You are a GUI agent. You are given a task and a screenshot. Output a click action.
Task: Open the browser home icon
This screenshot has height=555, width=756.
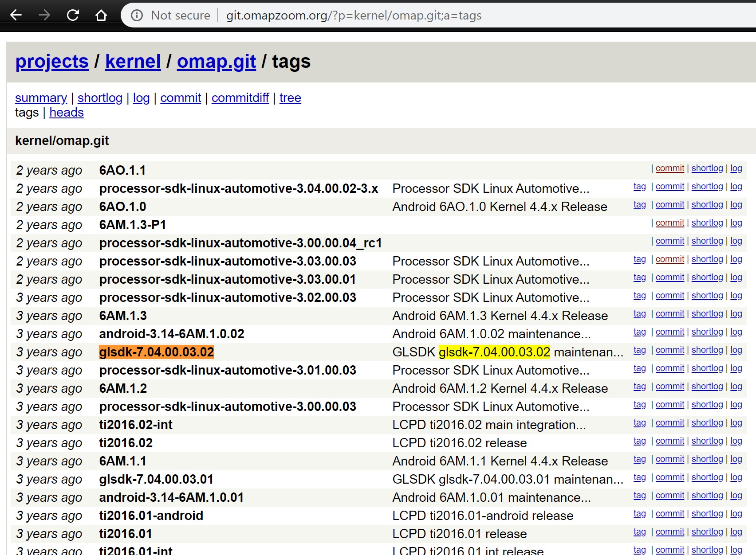point(101,16)
